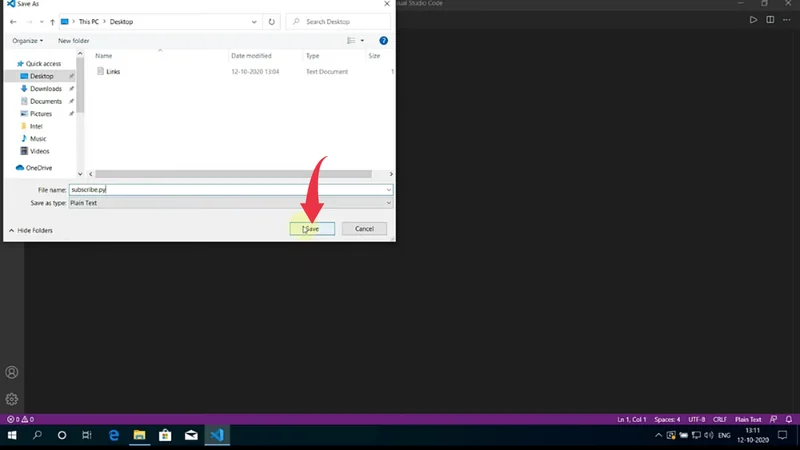Open the File name history dropdown
This screenshot has height=450, width=800.
coord(388,189)
